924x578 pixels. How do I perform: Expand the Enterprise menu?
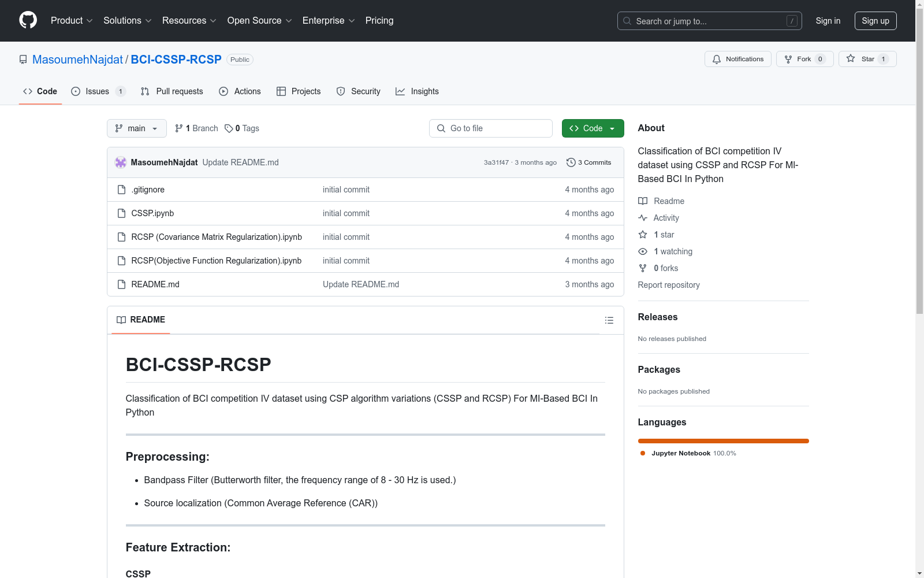(x=329, y=20)
